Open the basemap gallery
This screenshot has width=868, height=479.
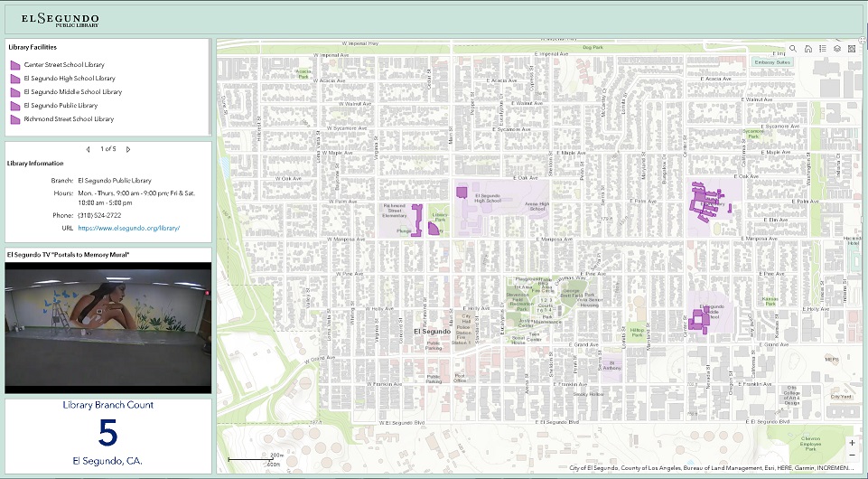coord(852,49)
